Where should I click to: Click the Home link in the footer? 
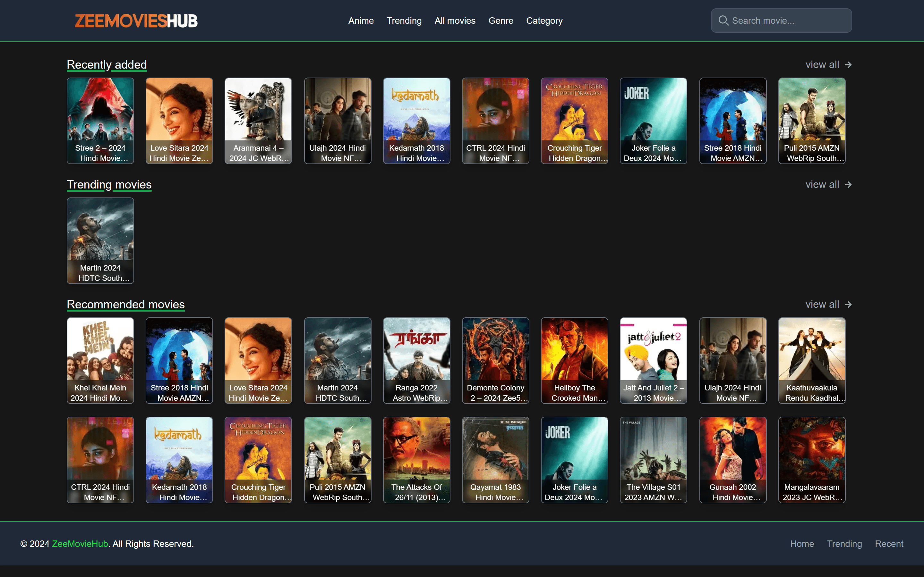pyautogui.click(x=801, y=543)
